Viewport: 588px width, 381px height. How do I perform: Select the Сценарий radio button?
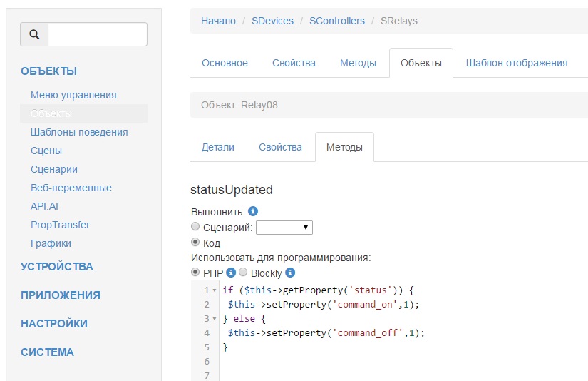coord(196,227)
